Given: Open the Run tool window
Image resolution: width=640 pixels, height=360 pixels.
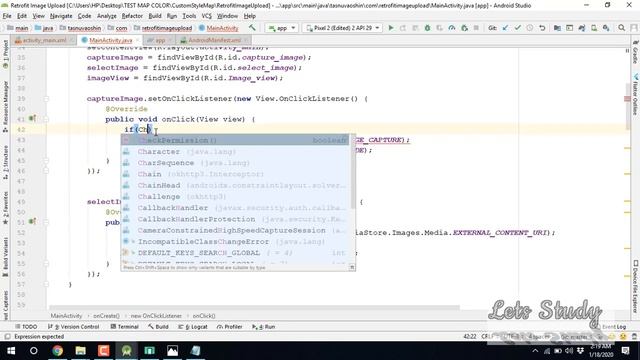Looking at the screenshot, I should (x=264, y=327).
